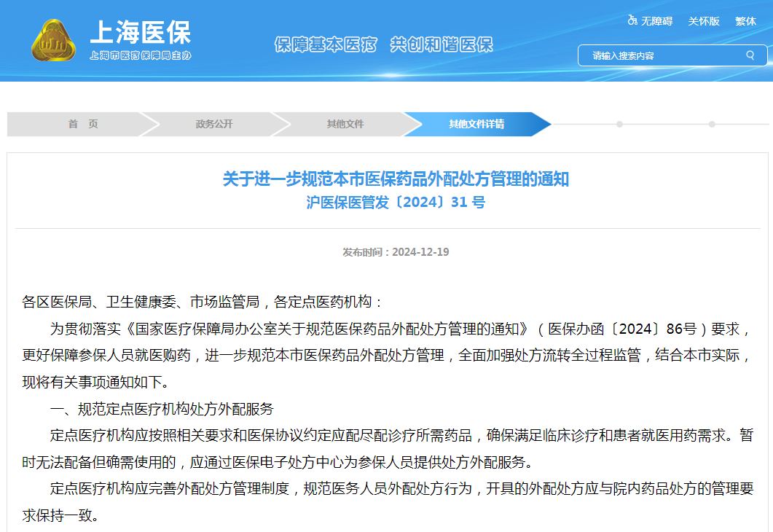This screenshot has width=773, height=532.
Task: Click the second gray dot on breadcrumb line
Action: click(x=712, y=124)
